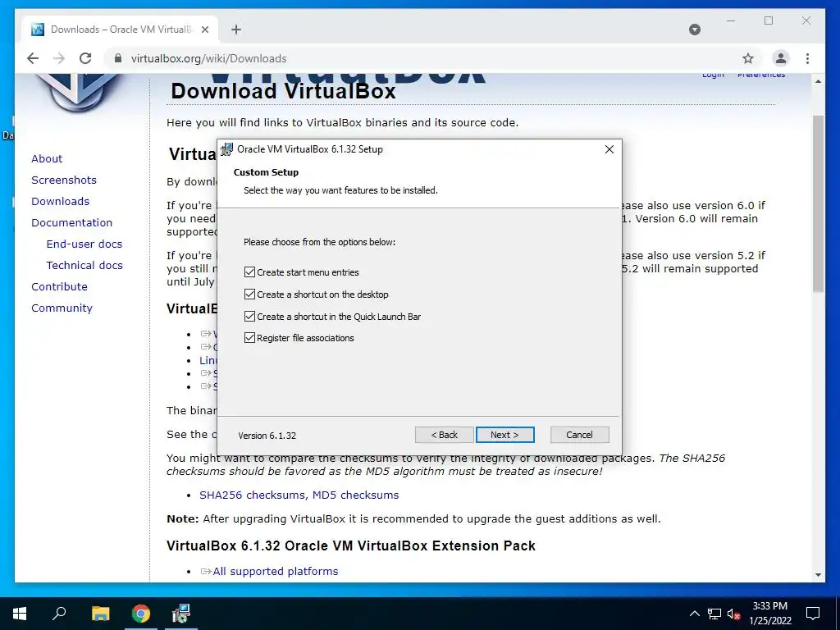Close the VirtualBox Setup dialog
The image size is (840, 630).
(x=609, y=149)
